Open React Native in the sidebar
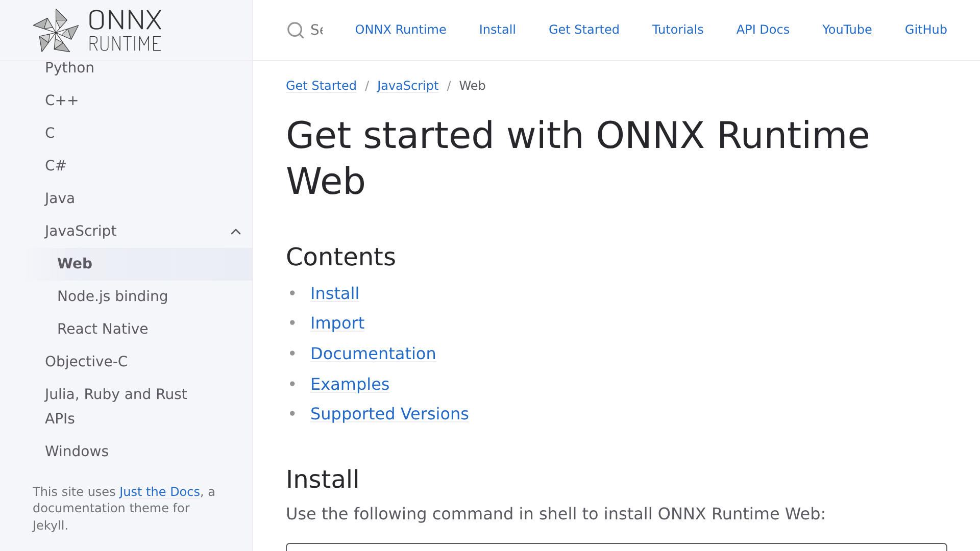Image resolution: width=980 pixels, height=551 pixels. pos(103,329)
